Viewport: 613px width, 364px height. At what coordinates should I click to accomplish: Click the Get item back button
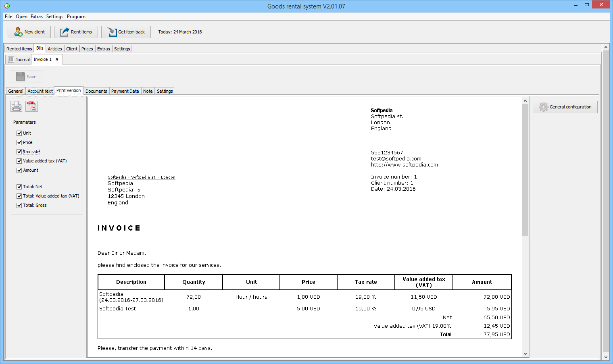(x=126, y=32)
